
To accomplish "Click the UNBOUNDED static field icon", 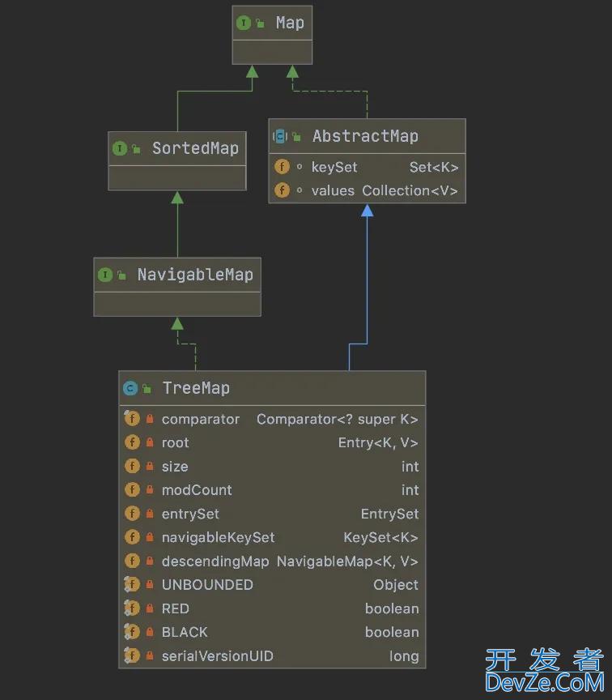I will point(132,584).
